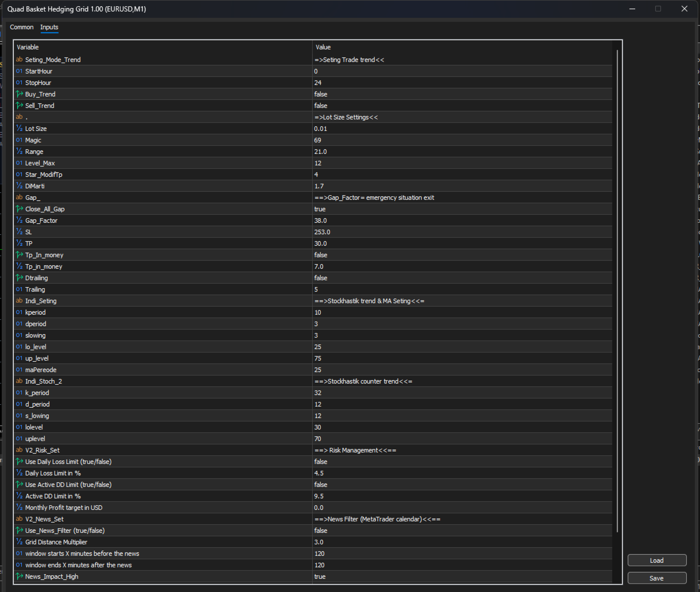Viewport: 700px width, 592px height.
Task: Click the fraction icon beside SL
Action: (20, 232)
